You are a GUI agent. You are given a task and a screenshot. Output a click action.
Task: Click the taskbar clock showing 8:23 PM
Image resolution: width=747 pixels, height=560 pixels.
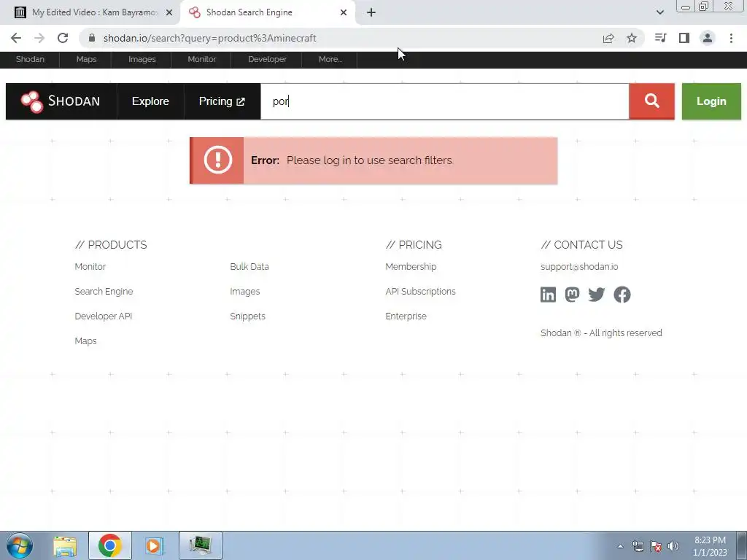710,546
